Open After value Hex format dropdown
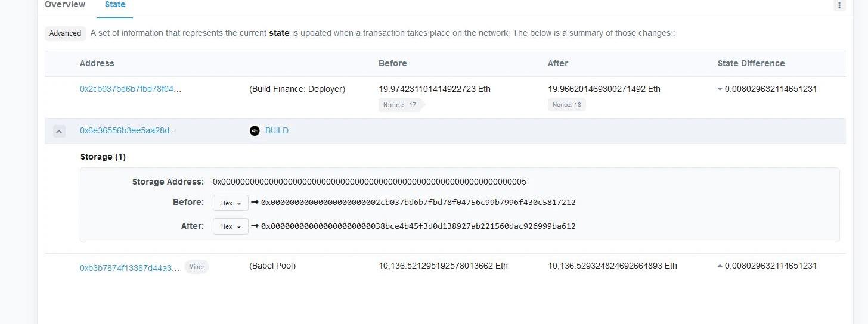868x324 pixels. tap(230, 226)
